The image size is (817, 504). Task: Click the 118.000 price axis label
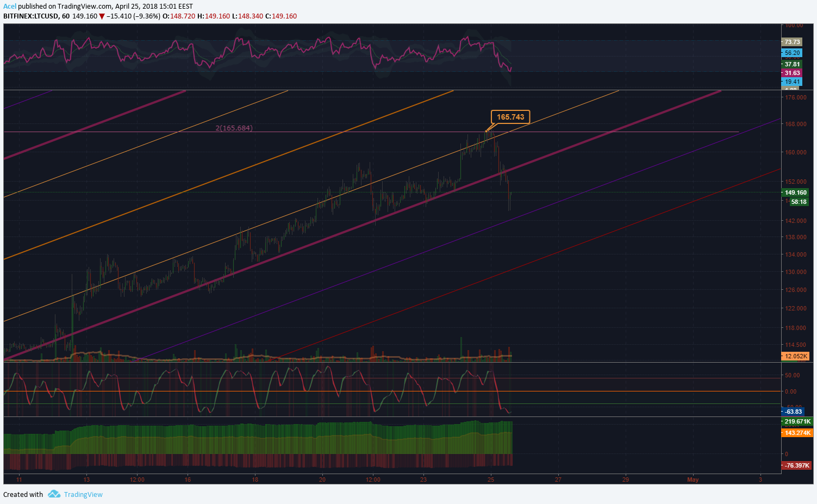pos(796,328)
